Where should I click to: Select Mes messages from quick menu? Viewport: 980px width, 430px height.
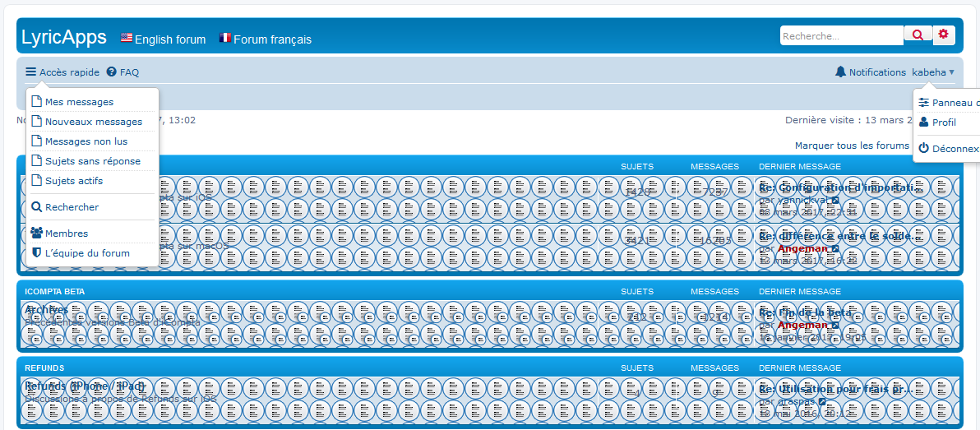tap(79, 102)
